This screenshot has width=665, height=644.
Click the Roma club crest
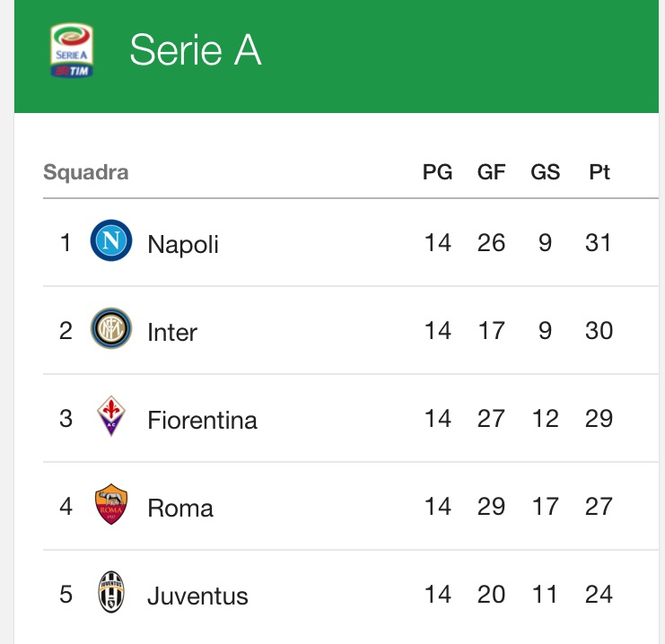(x=111, y=504)
